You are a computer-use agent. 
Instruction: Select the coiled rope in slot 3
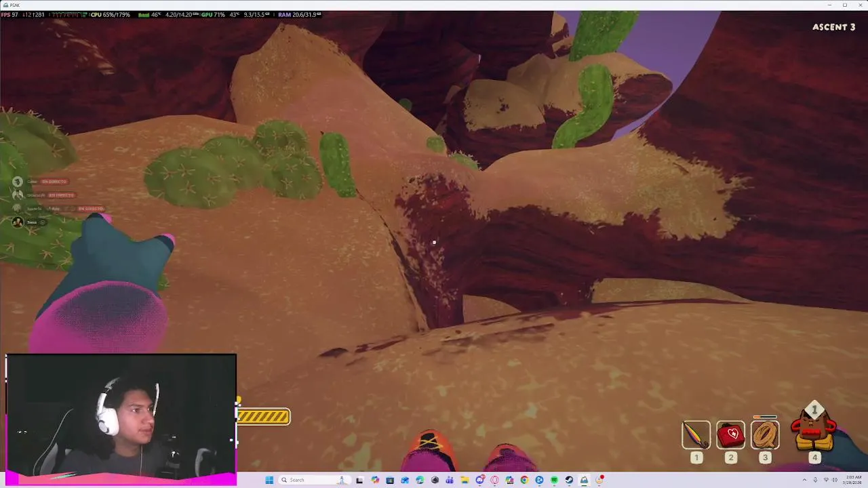click(765, 435)
